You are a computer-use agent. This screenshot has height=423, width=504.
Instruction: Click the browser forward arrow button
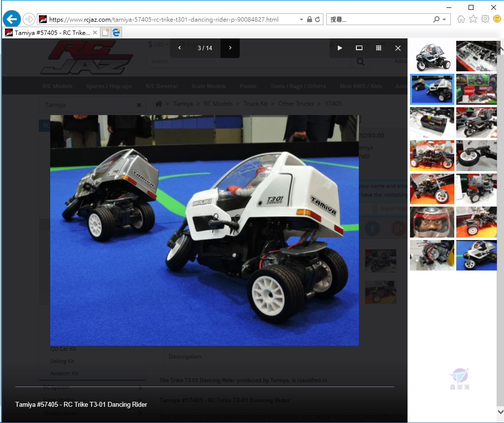pyautogui.click(x=29, y=19)
